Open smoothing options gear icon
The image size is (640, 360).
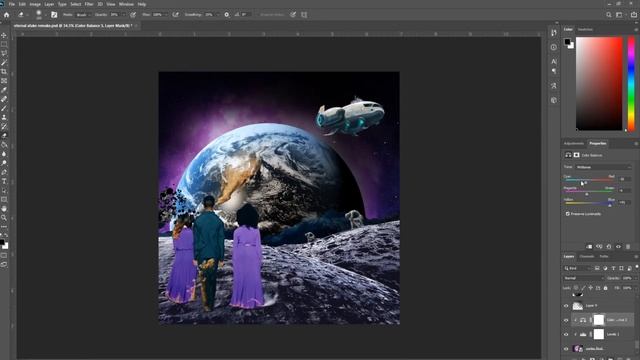[227, 15]
